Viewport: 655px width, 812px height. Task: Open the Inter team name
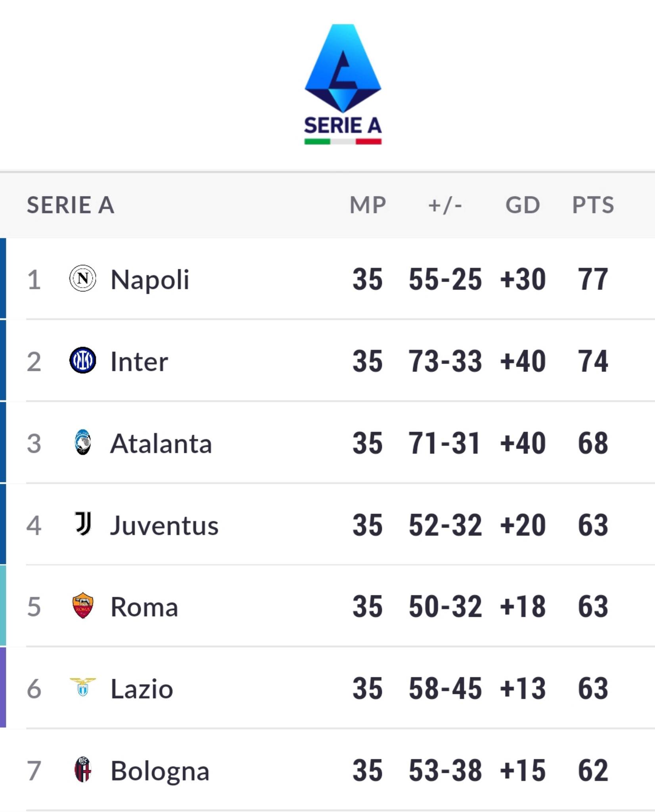pyautogui.click(x=139, y=361)
